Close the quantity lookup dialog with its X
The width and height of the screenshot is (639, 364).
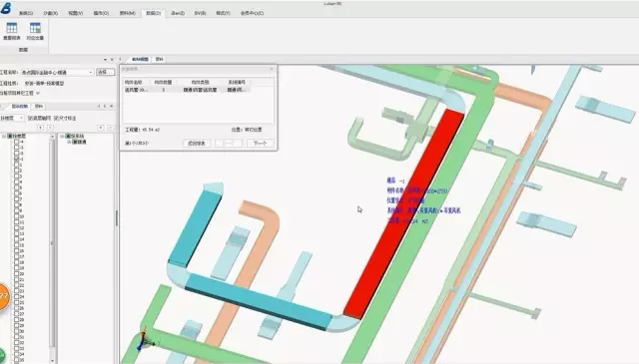pos(272,69)
